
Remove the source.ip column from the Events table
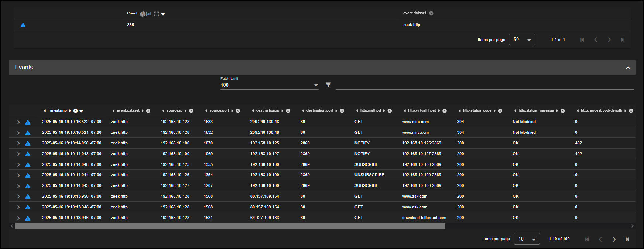point(191,111)
